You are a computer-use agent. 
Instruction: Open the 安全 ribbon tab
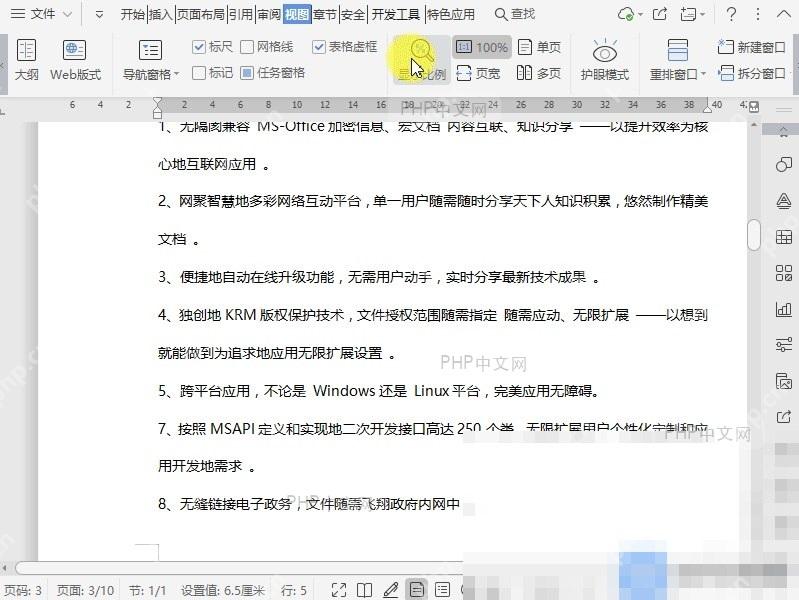pyautogui.click(x=353, y=15)
